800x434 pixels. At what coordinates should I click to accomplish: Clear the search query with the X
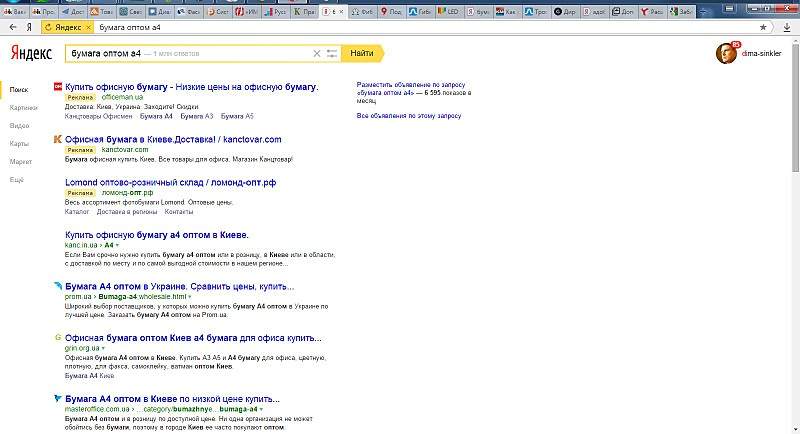[x=316, y=54]
